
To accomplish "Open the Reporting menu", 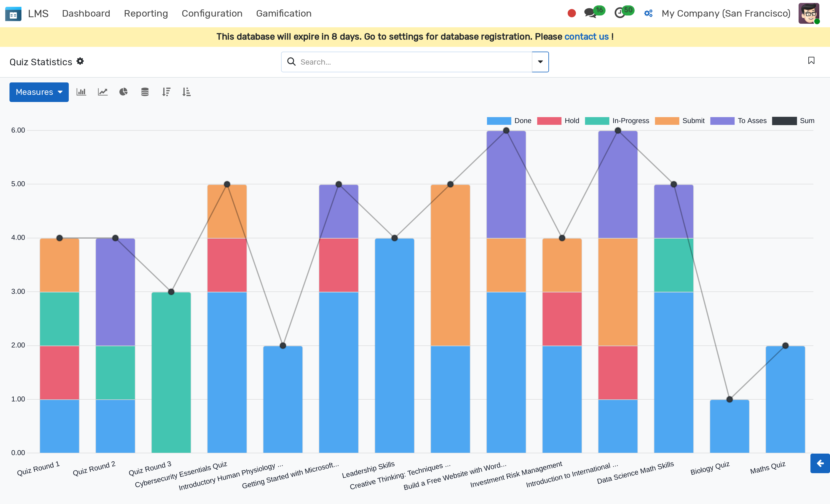I will [x=146, y=13].
